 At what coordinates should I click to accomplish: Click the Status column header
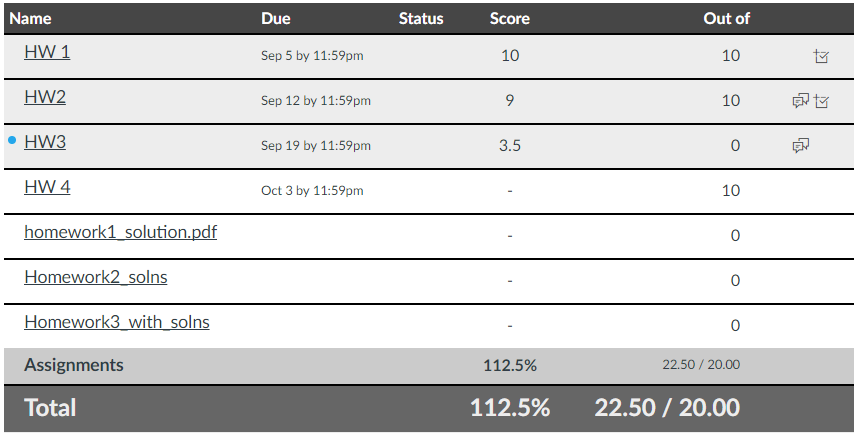coord(421,19)
